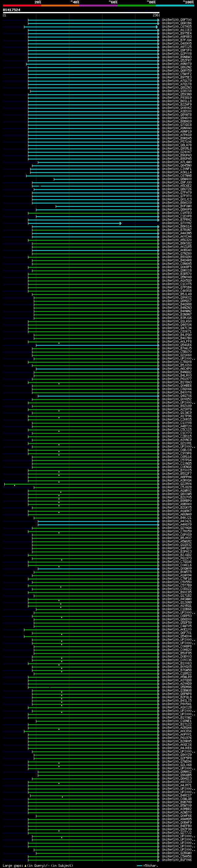Click the green ~80% identity color bar
This screenshot has width=197, height=868.
click(137, 6)
